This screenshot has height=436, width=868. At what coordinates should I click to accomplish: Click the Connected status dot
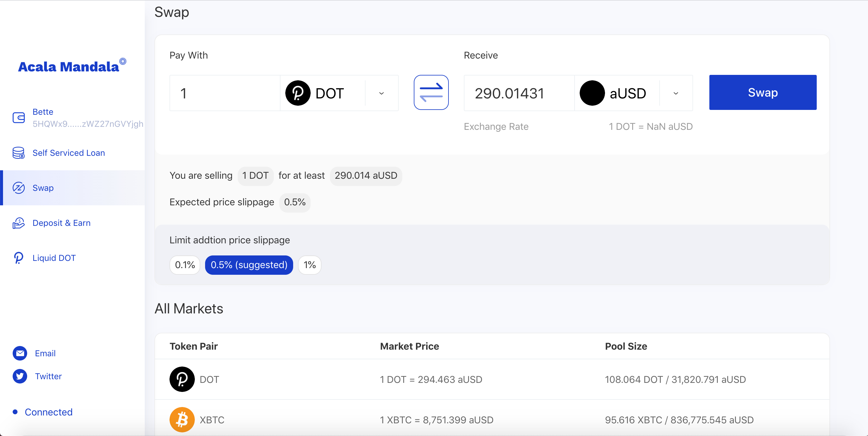[15, 412]
